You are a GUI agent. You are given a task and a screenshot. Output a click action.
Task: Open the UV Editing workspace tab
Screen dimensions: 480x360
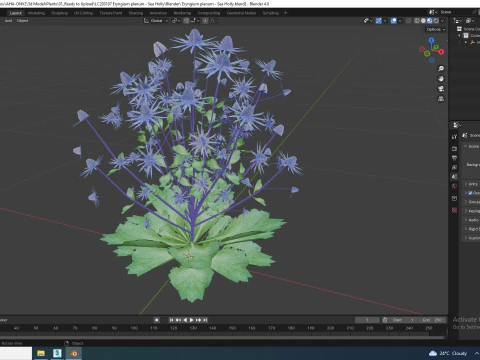coord(83,13)
